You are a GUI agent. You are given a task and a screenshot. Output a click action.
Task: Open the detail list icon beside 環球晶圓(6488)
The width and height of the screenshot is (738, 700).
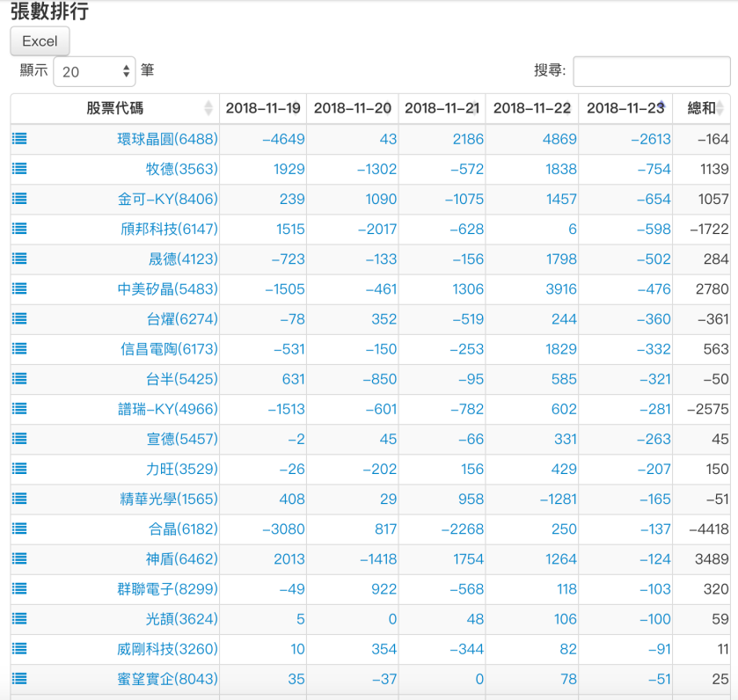18,139
